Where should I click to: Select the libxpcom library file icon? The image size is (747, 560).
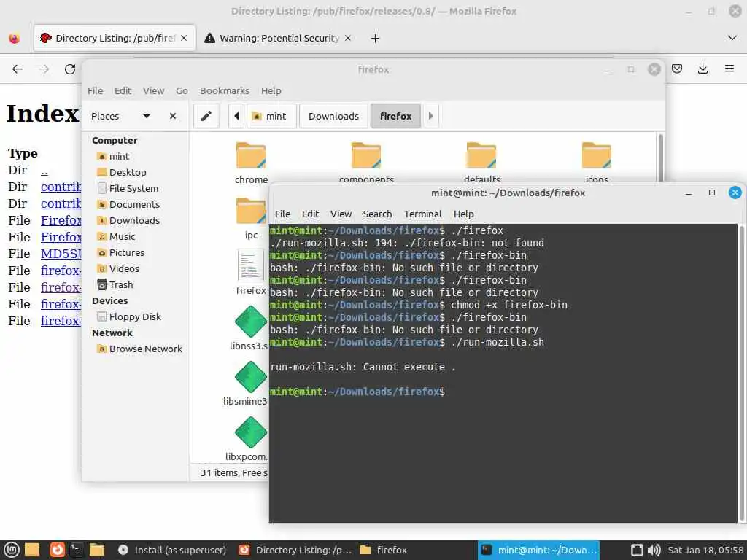point(251,432)
